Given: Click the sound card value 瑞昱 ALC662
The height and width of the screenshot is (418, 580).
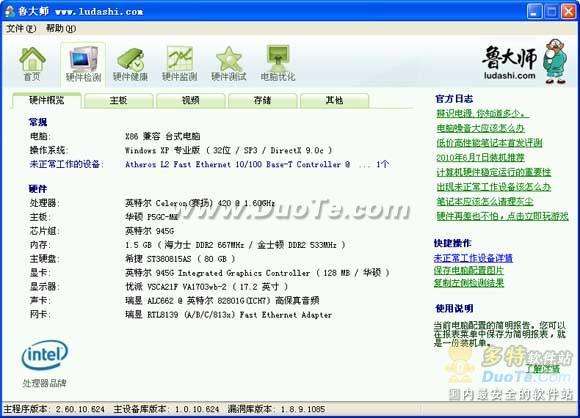Looking at the screenshot, I should (x=222, y=301).
